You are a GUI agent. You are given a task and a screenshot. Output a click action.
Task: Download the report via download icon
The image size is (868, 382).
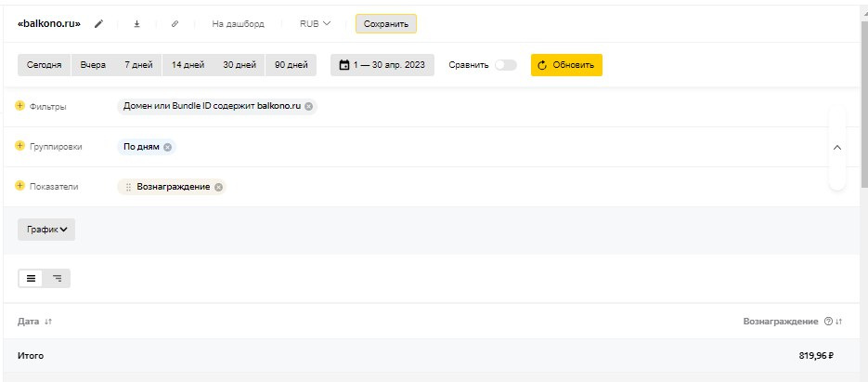136,24
